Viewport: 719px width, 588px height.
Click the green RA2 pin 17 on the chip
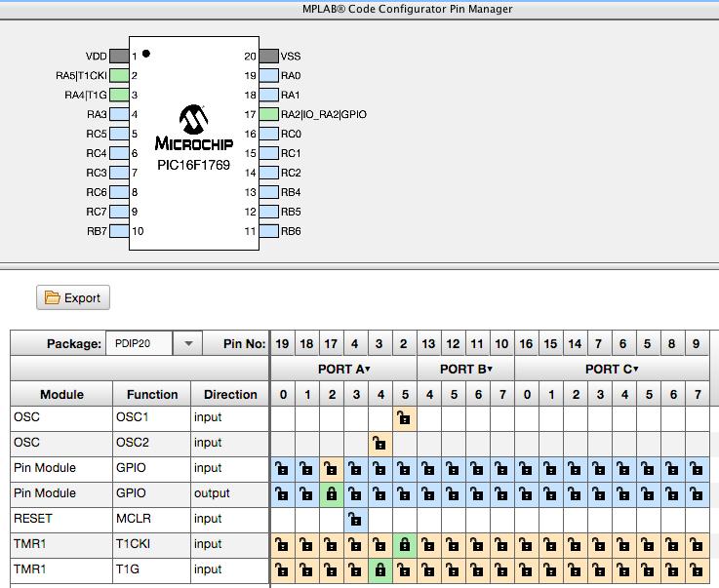click(x=269, y=114)
